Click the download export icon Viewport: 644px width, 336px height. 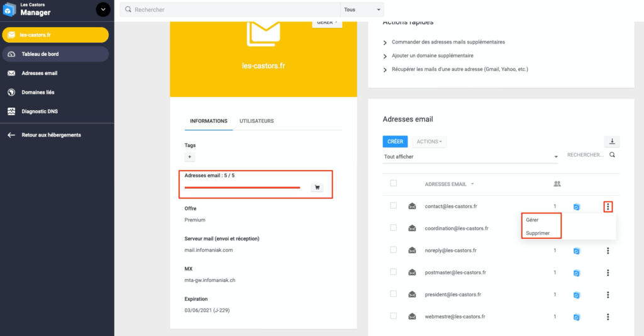pyautogui.click(x=612, y=142)
